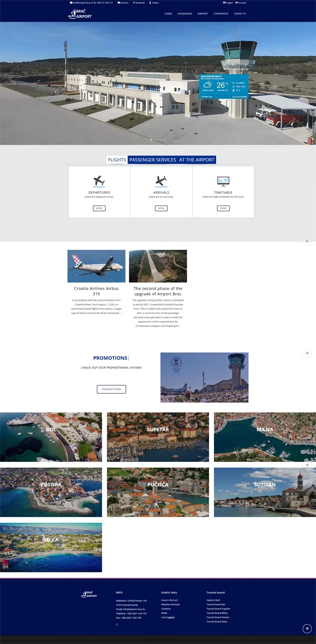The image size is (316, 644).
Task: Open the facebook link in top bar
Action: [139, 3]
